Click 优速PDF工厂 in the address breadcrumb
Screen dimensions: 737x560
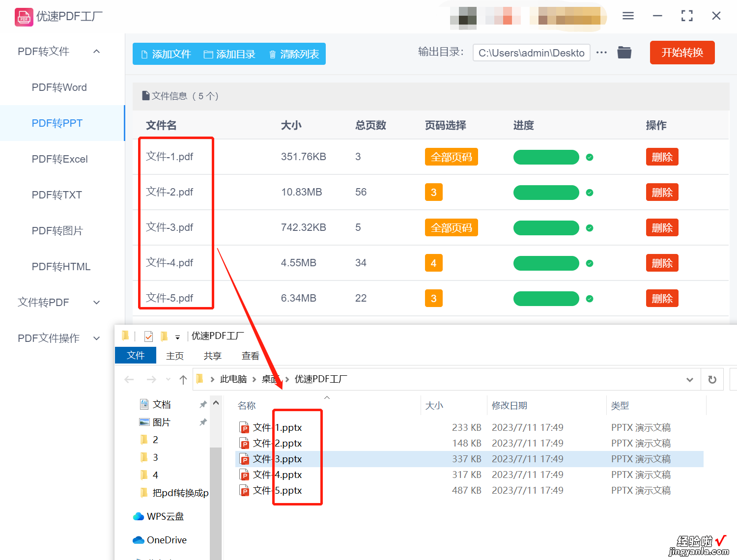click(x=321, y=379)
